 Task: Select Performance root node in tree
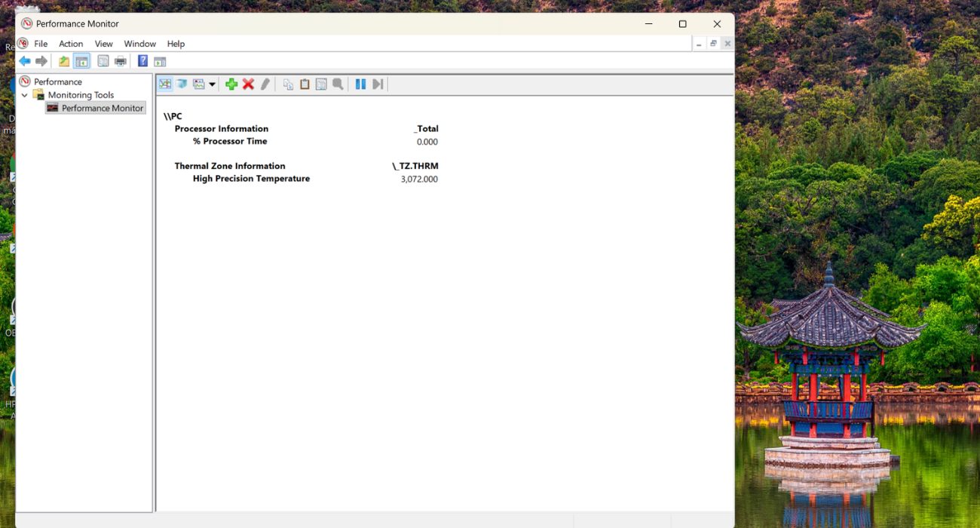[x=58, y=81]
